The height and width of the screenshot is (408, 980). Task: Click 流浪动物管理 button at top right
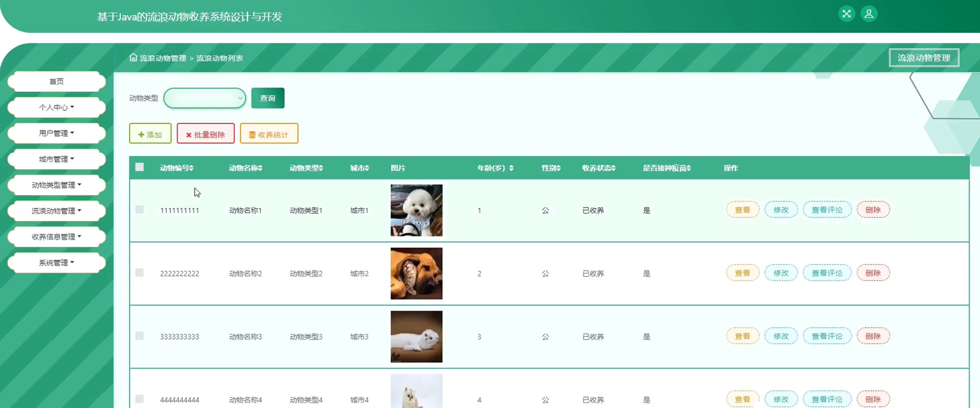924,58
